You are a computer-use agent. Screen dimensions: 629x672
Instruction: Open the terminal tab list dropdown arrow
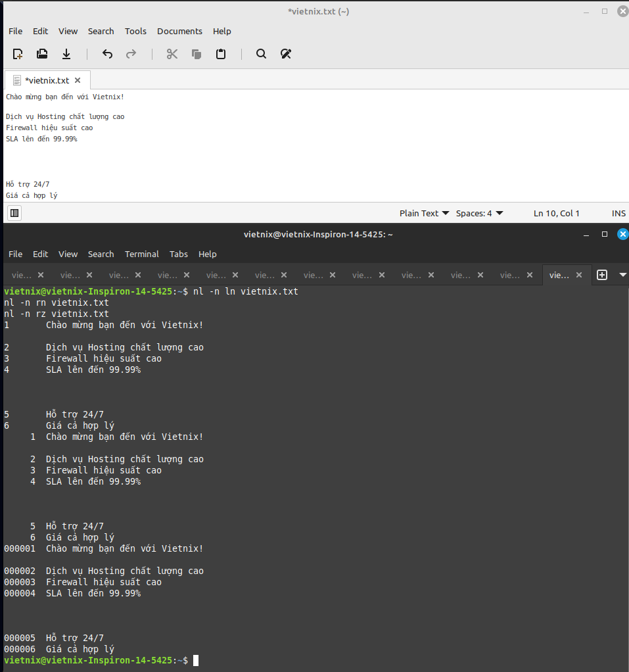pyautogui.click(x=623, y=275)
